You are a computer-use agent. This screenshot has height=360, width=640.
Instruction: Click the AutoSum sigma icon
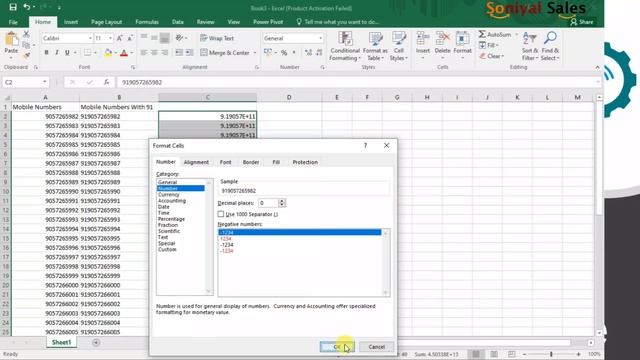(482, 34)
